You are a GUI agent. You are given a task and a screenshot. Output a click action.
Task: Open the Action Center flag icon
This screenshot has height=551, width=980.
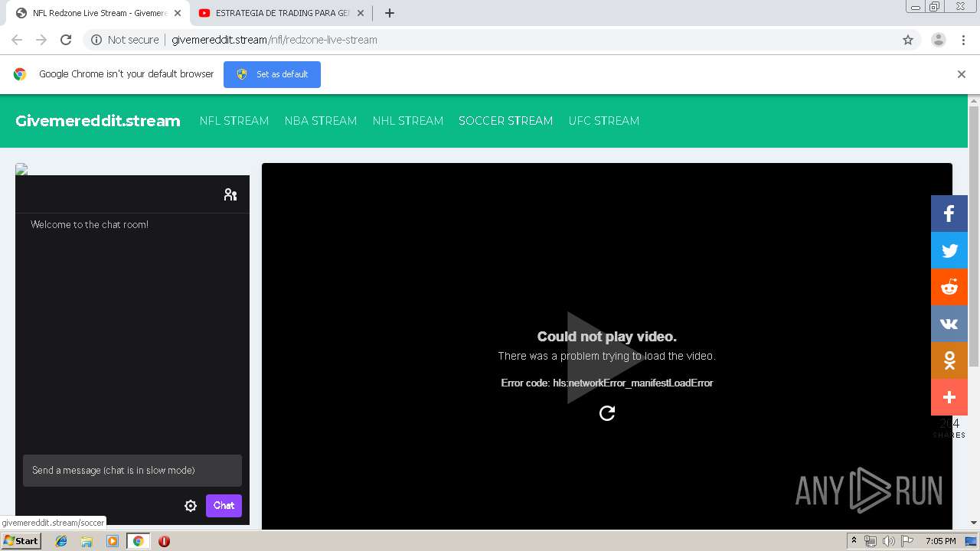[907, 541]
